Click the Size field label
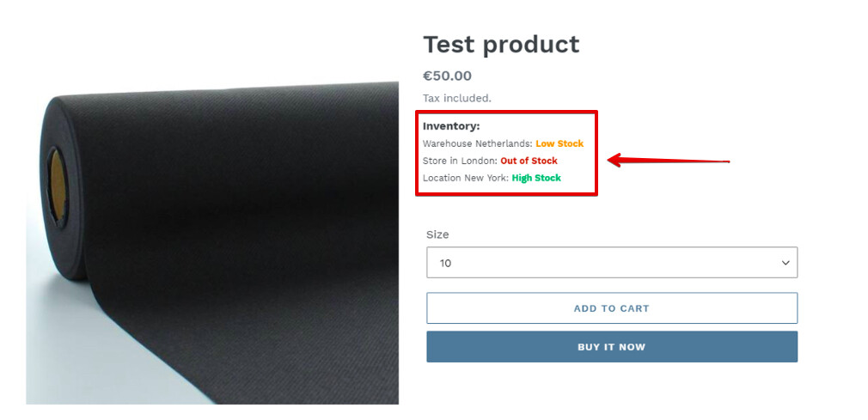This screenshot has width=868, height=420. click(x=437, y=234)
